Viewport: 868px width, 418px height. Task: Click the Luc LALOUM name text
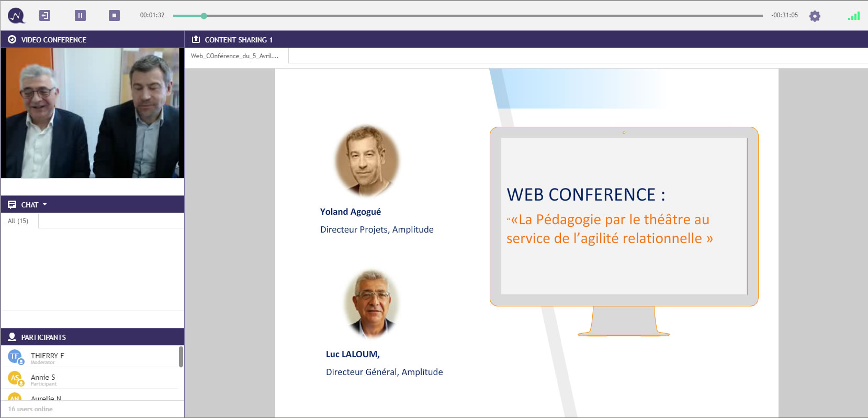click(353, 354)
